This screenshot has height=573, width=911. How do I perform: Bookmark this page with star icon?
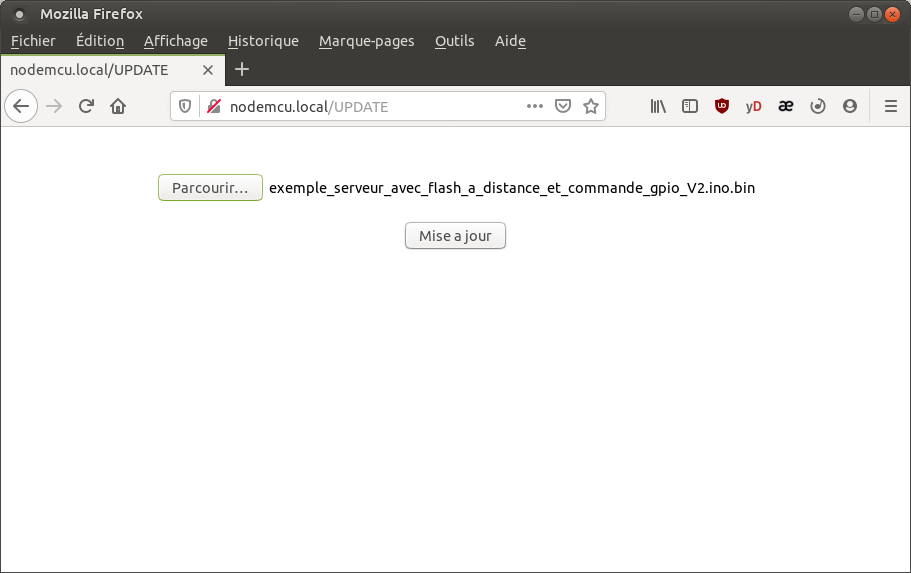tap(591, 106)
